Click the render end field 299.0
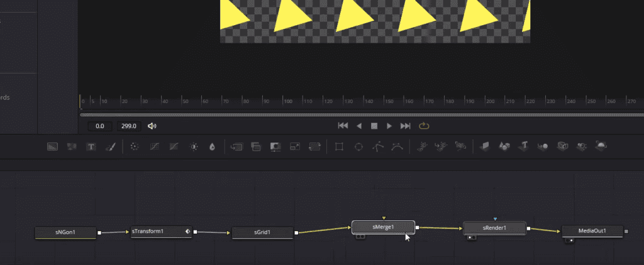Viewport: 644px width, 265px height. tap(130, 126)
